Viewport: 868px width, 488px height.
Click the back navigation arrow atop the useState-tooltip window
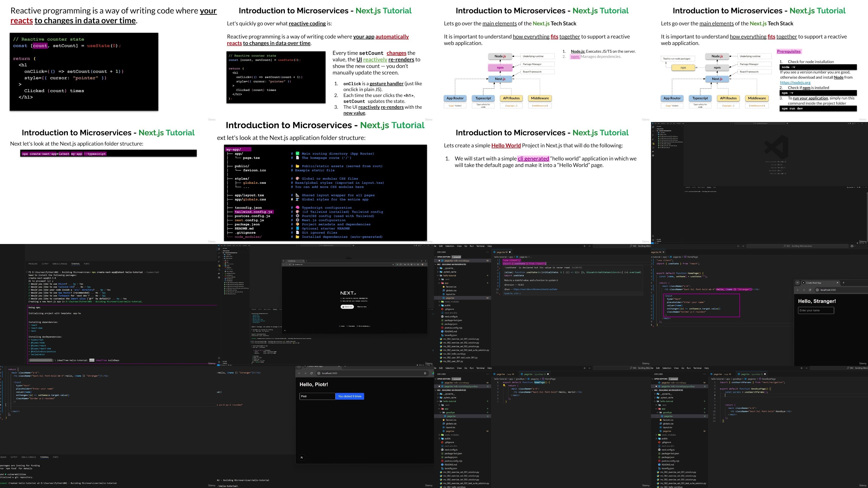click(x=585, y=246)
